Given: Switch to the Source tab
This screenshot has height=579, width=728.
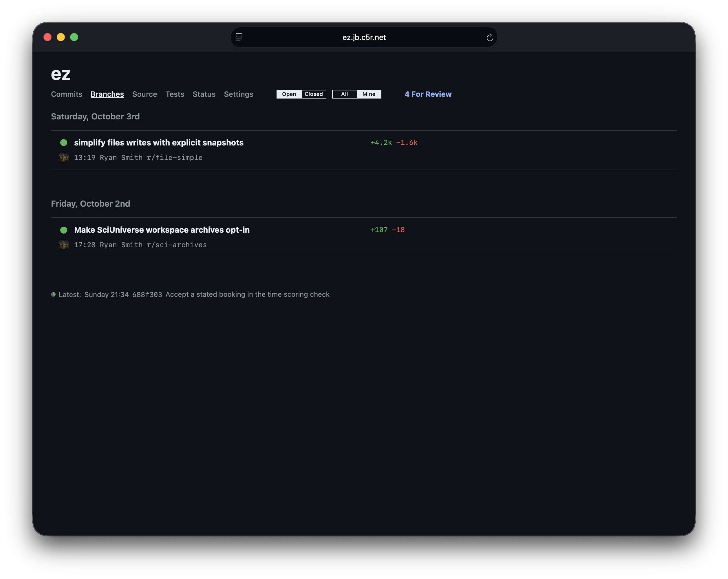Looking at the screenshot, I should point(144,94).
